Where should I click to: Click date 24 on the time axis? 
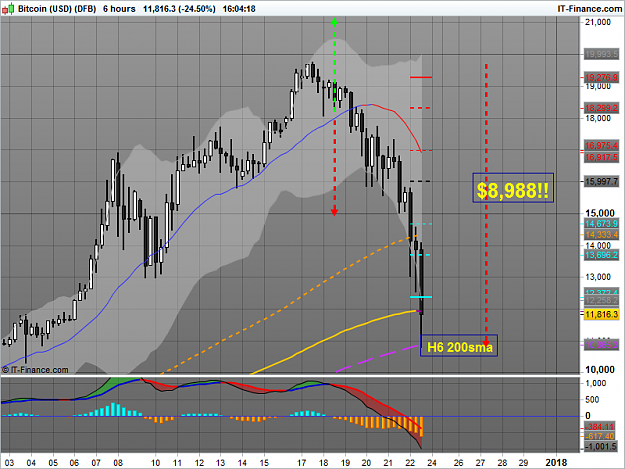[x=432, y=463]
